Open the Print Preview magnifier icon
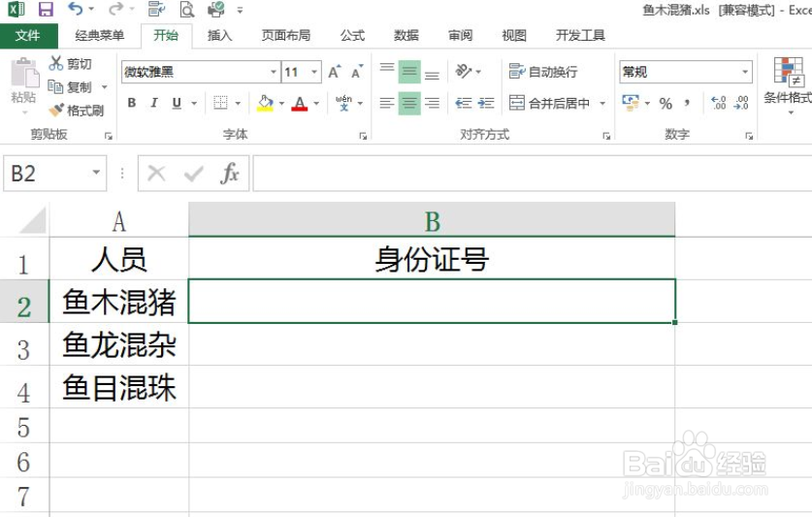Viewport: 812px width, 517px height. tap(186, 9)
